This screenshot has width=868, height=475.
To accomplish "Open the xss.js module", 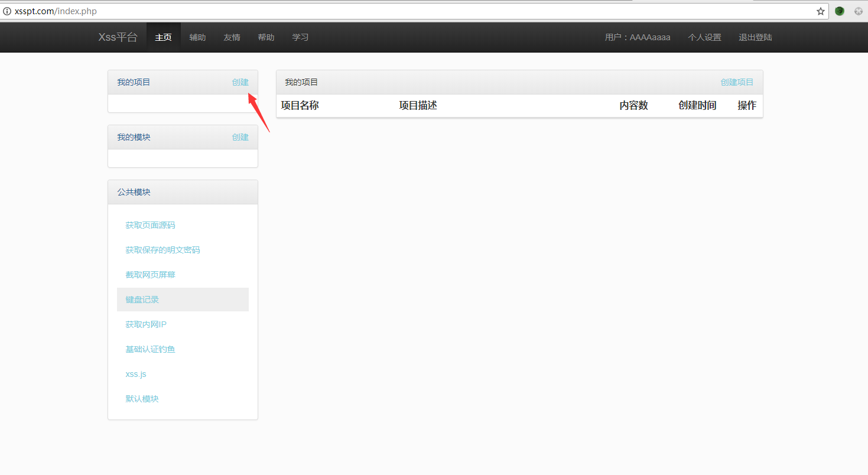I will point(136,374).
